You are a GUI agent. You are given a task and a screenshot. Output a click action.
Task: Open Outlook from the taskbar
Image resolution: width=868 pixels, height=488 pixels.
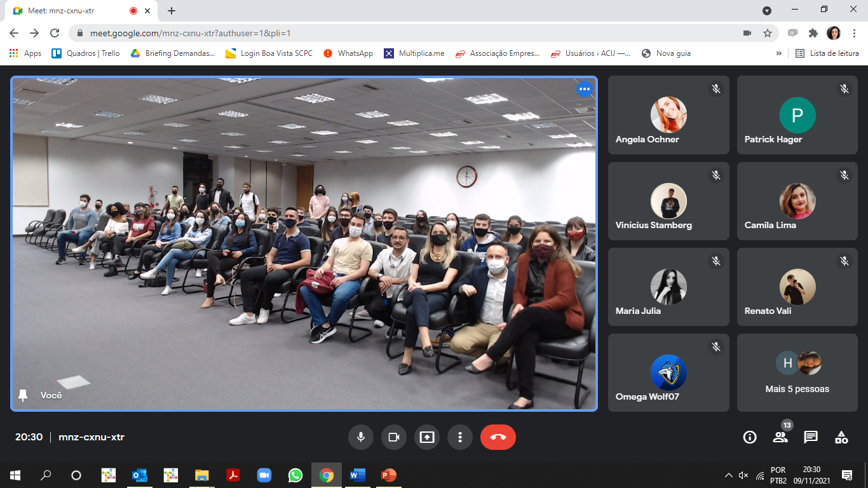(139, 475)
